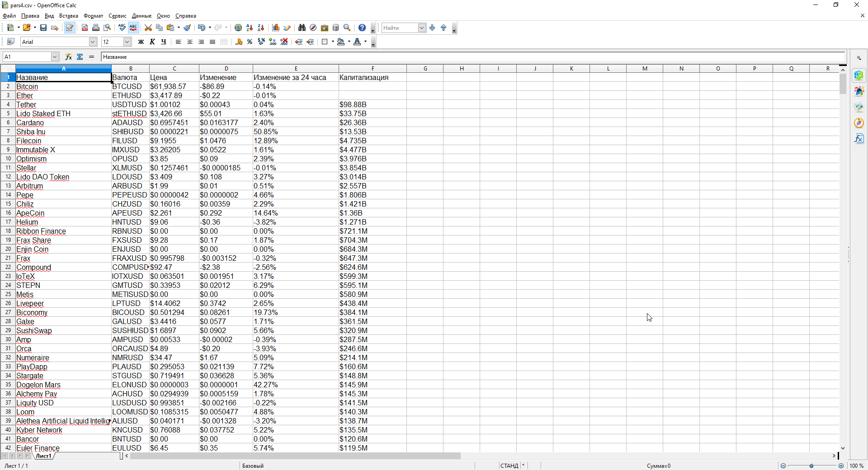Open the Правка menu

(x=30, y=16)
